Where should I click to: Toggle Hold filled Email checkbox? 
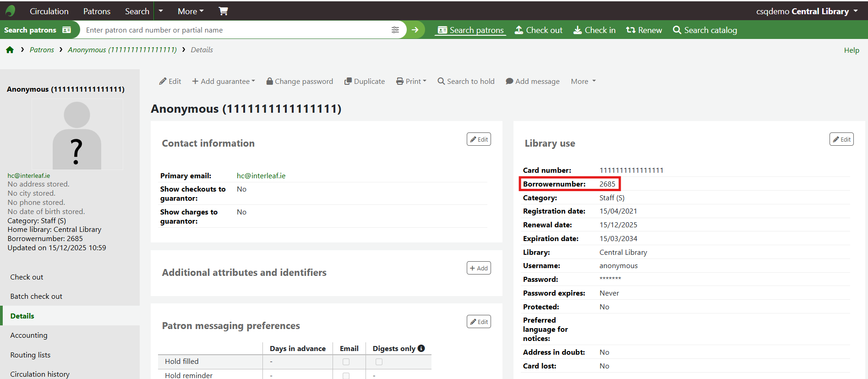point(346,362)
